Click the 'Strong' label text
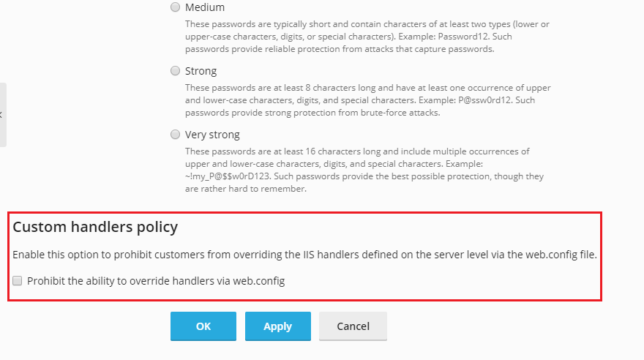Image resolution: width=644 pixels, height=360 pixels. (x=201, y=71)
